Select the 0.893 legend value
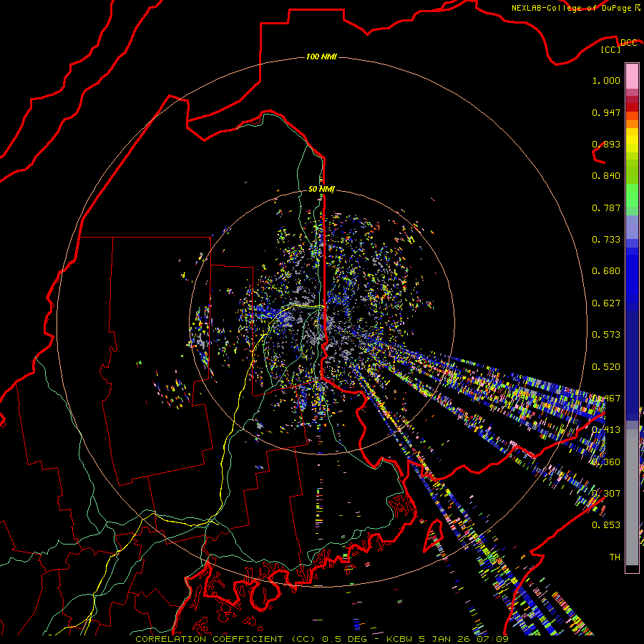The height and width of the screenshot is (644, 644). click(x=606, y=144)
